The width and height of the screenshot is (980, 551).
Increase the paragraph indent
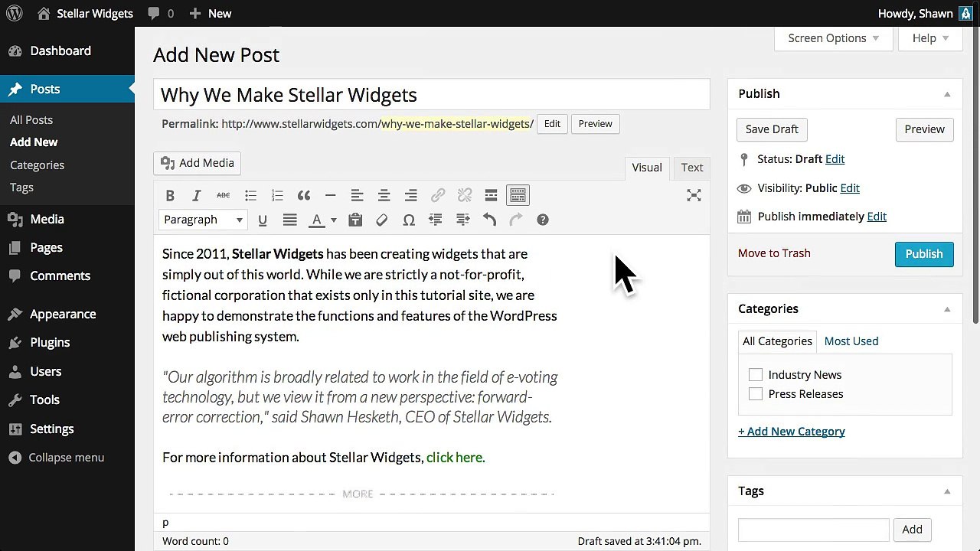point(462,220)
